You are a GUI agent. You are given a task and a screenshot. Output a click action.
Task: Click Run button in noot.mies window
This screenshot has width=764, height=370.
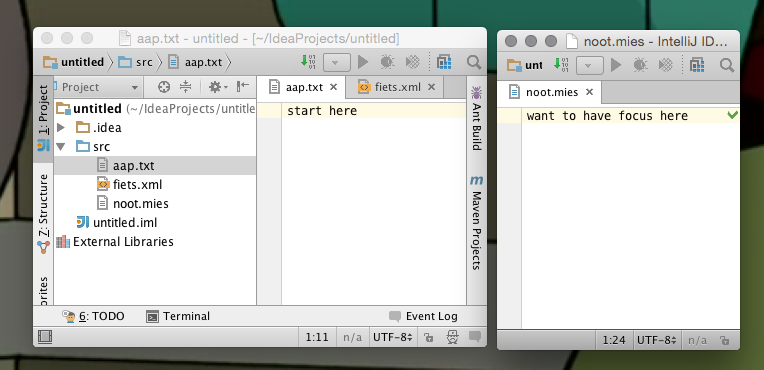click(616, 64)
